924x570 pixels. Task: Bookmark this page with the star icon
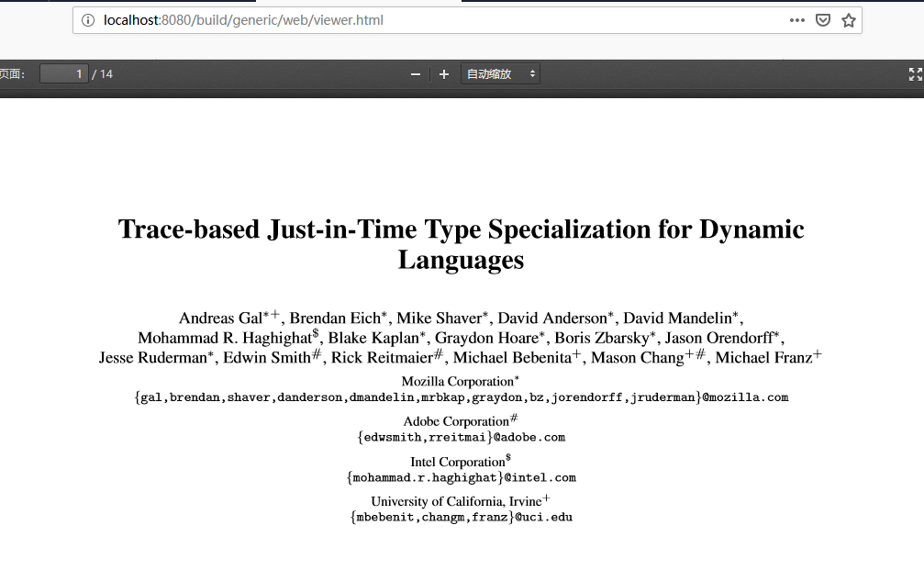pos(849,20)
